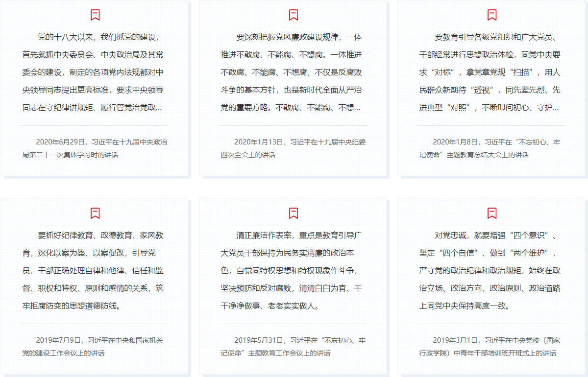Click the bookmark icon above the 要教育引导各级党组织 quote
Image resolution: width=588 pixels, height=377 pixels.
click(492, 15)
